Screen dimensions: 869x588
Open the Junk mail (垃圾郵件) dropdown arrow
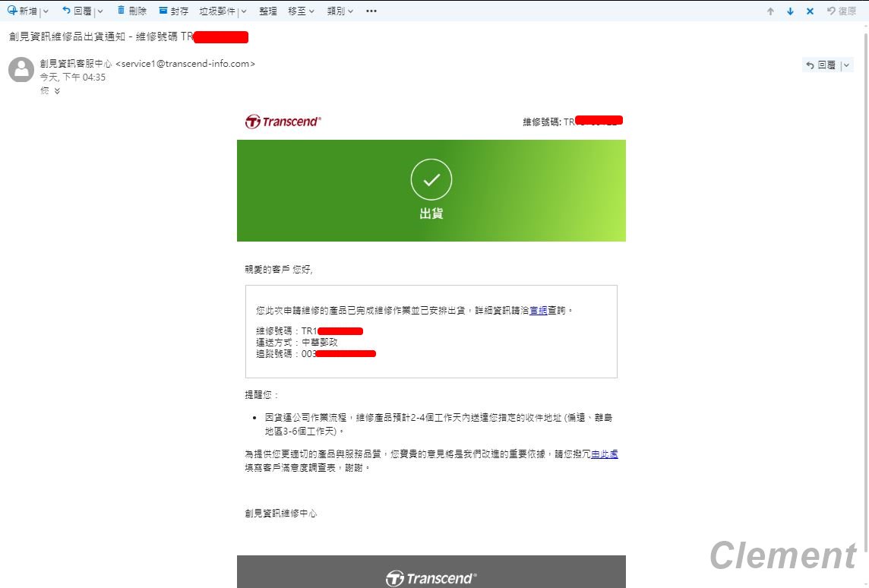click(244, 11)
